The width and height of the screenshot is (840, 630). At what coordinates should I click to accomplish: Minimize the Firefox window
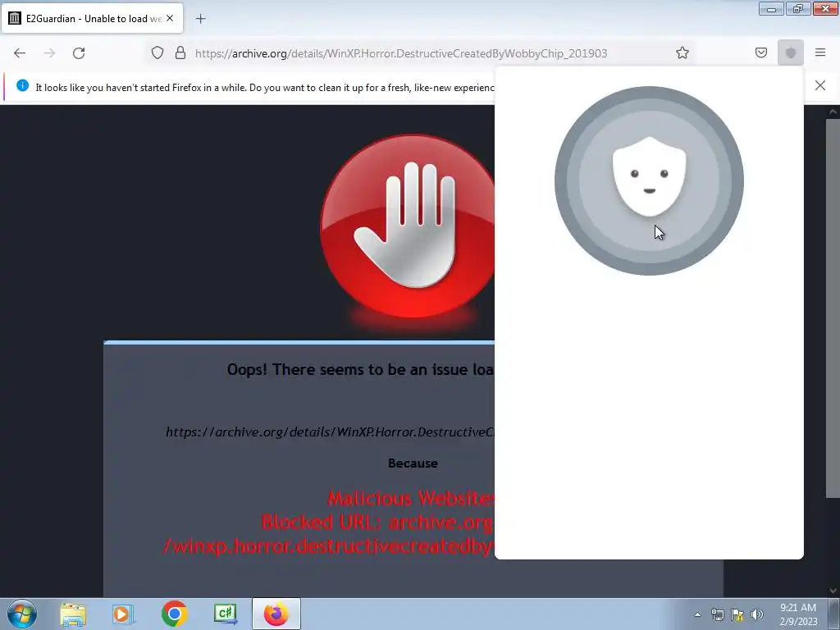771,9
